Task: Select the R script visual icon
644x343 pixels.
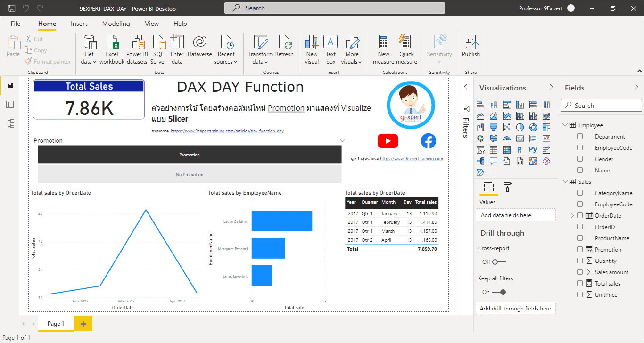Action: click(520, 149)
